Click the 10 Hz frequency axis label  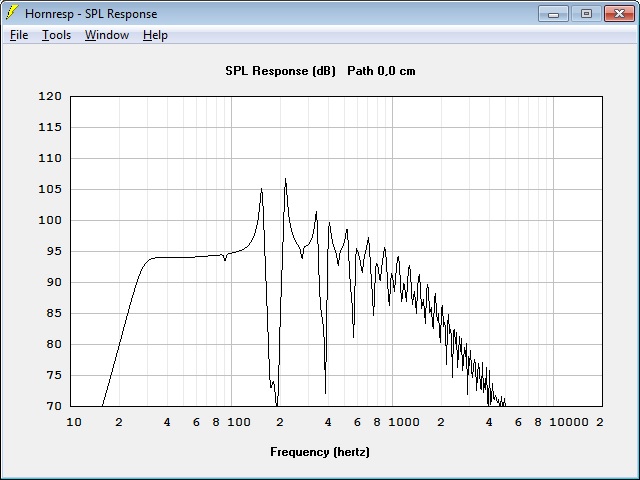click(74, 422)
